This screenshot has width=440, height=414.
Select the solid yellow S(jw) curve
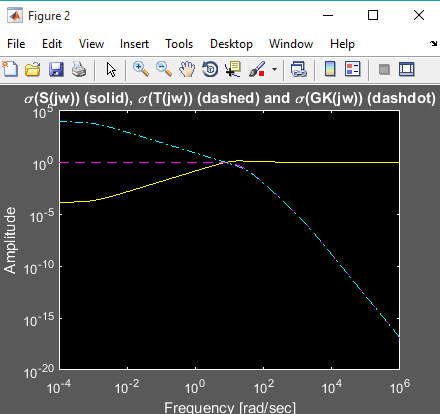(x=333, y=162)
